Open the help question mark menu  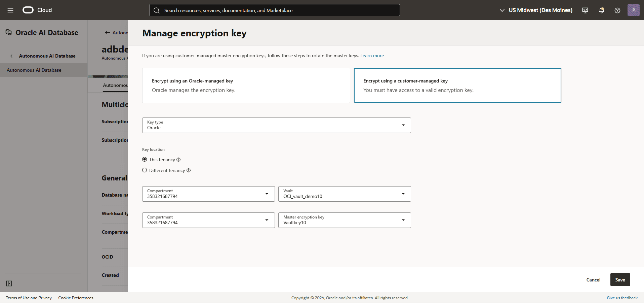[x=617, y=10]
